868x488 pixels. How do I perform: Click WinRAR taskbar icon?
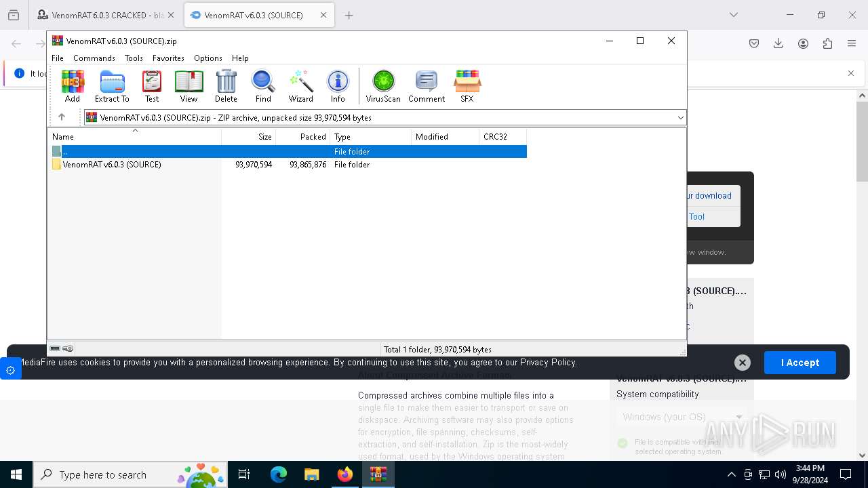[378, 474]
